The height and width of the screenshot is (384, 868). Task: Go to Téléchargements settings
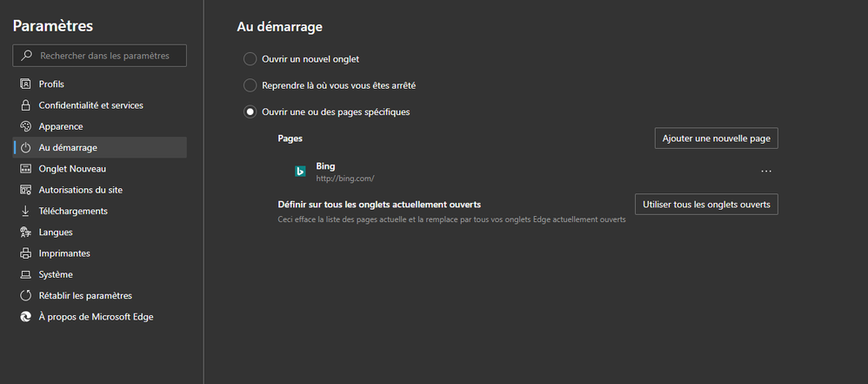coord(100,211)
